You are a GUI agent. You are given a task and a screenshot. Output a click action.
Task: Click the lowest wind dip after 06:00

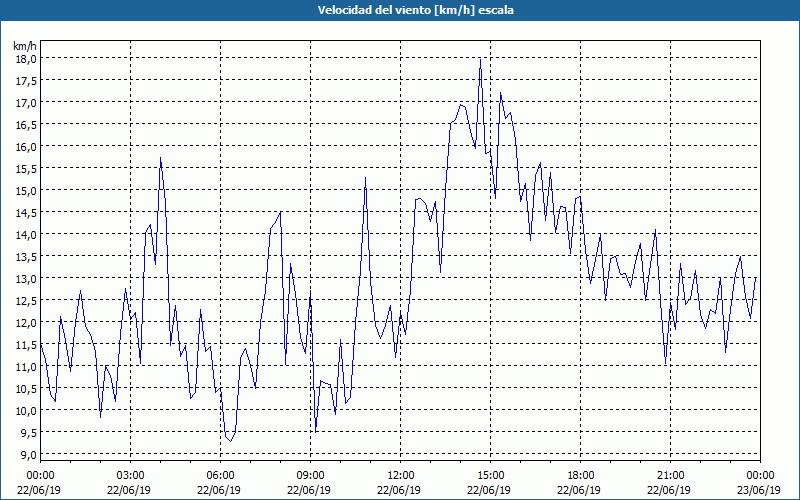pos(231,441)
